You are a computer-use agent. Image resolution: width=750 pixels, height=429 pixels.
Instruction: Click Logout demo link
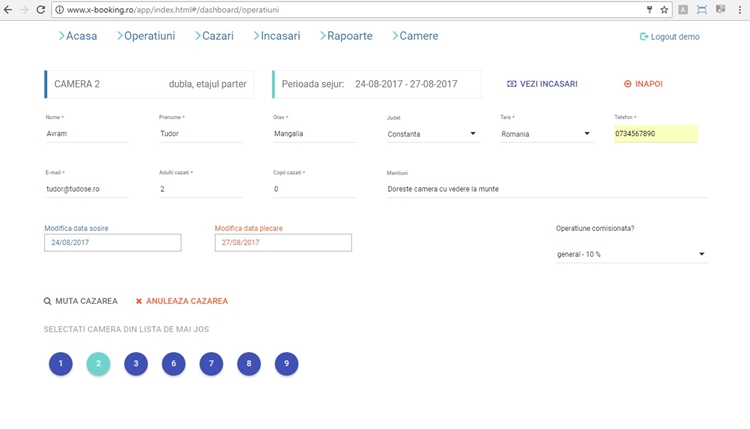pos(669,37)
